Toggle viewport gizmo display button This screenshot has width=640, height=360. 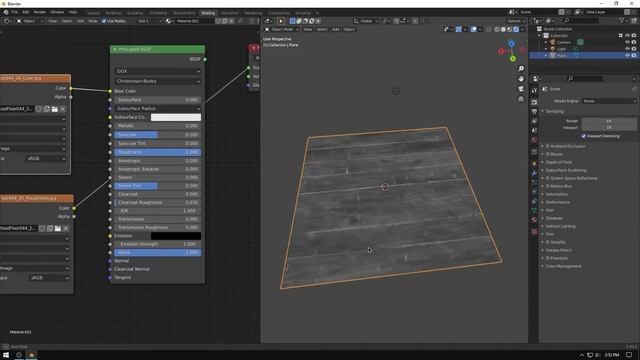click(x=459, y=29)
